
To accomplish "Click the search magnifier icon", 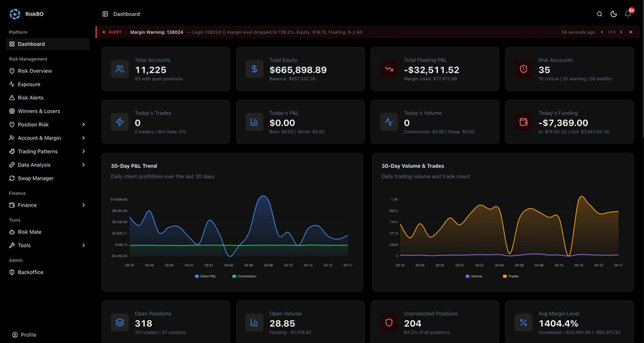I will pyautogui.click(x=599, y=14).
